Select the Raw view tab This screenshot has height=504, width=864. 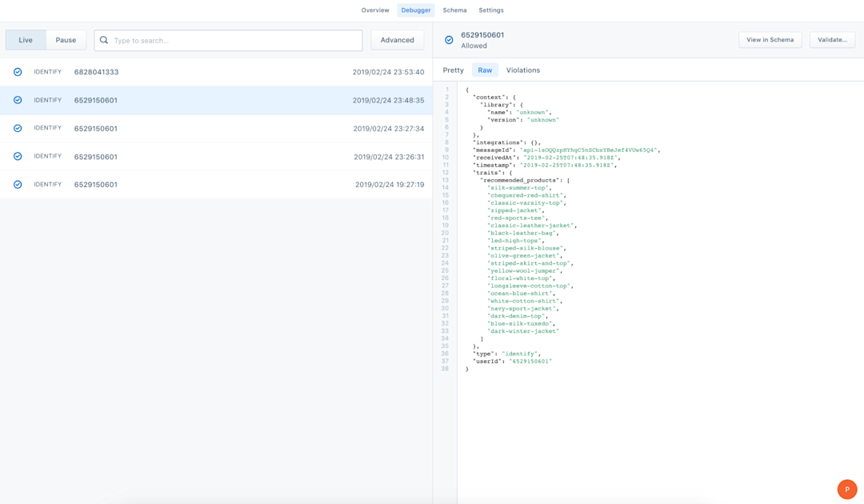click(485, 70)
